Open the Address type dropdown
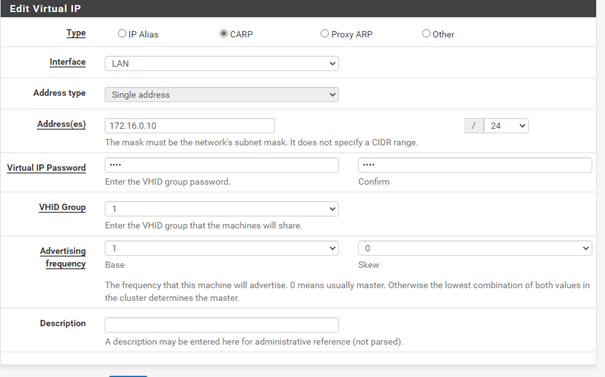Screen dimensions: 605x377 click(222, 95)
